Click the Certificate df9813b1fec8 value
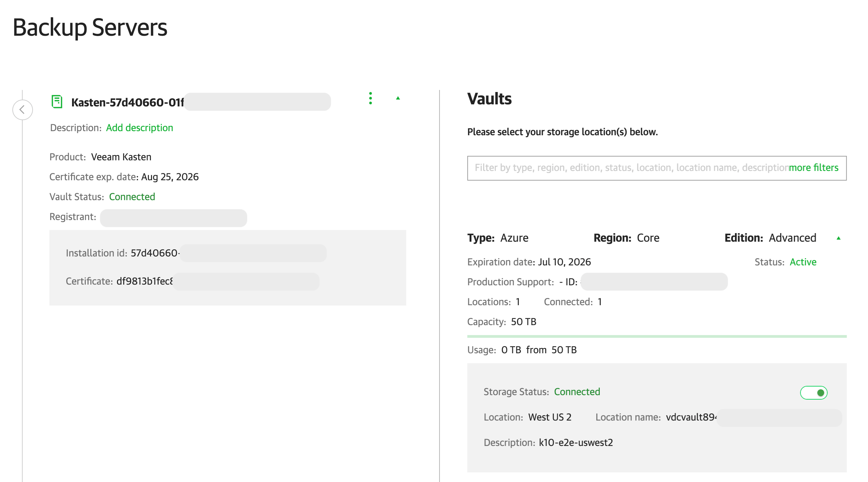868x482 pixels. (x=144, y=281)
